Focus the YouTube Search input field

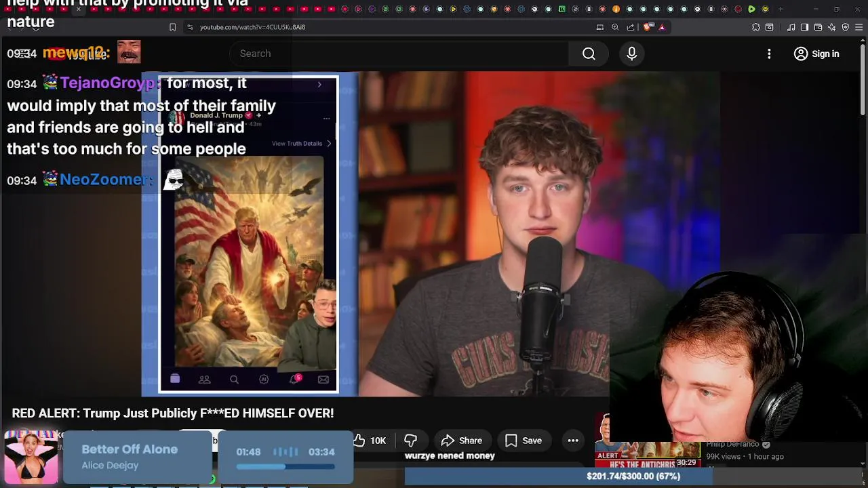pyautogui.click(x=400, y=54)
